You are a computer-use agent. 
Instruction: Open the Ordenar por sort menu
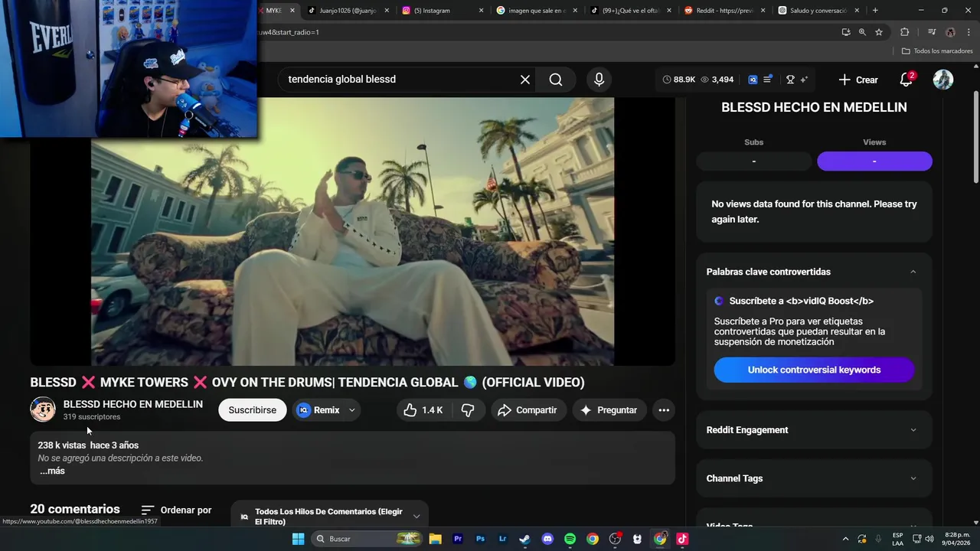coord(177,510)
